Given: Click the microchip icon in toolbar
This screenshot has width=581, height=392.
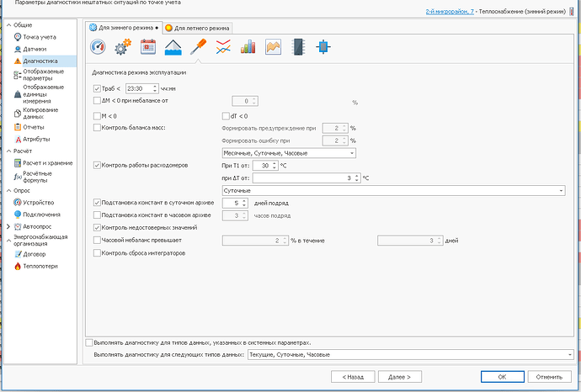Looking at the screenshot, I should [298, 47].
